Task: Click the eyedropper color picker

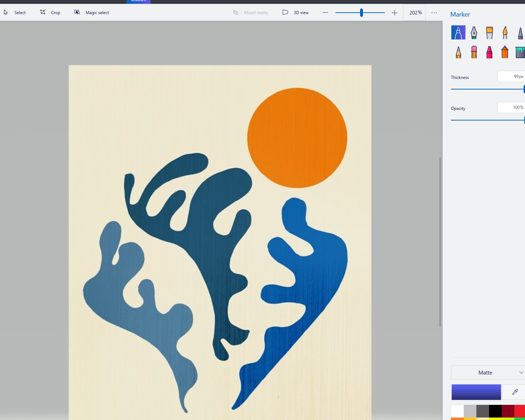Action: [x=515, y=392]
